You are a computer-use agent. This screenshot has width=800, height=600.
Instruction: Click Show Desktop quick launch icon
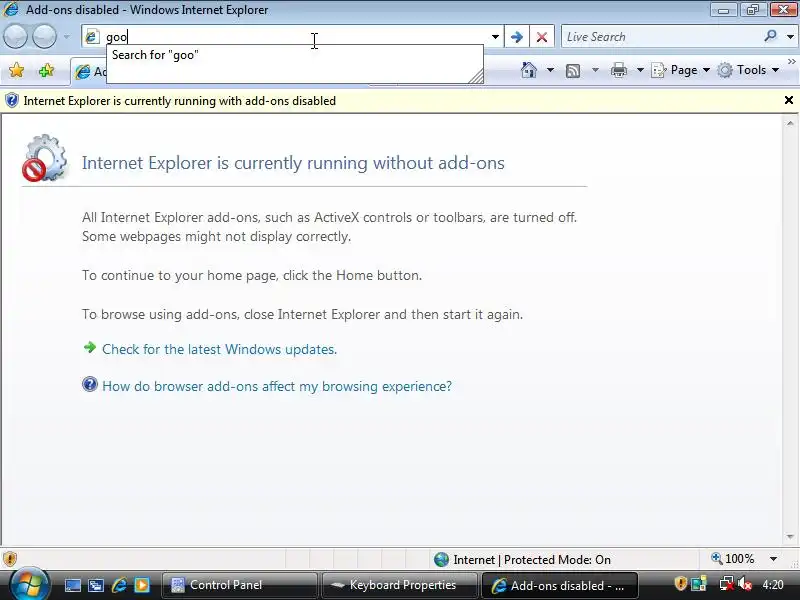[x=72, y=585]
